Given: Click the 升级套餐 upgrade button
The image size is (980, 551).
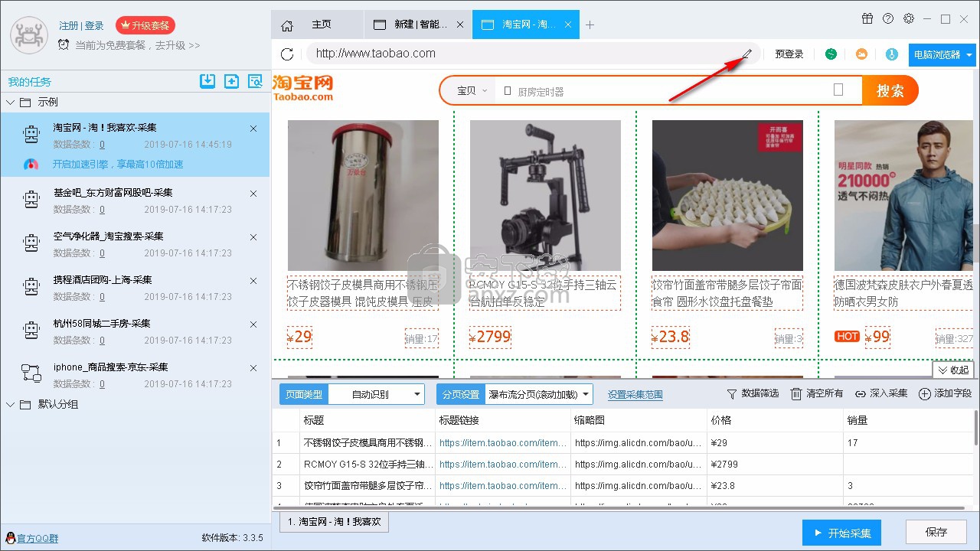Looking at the screenshot, I should [145, 25].
